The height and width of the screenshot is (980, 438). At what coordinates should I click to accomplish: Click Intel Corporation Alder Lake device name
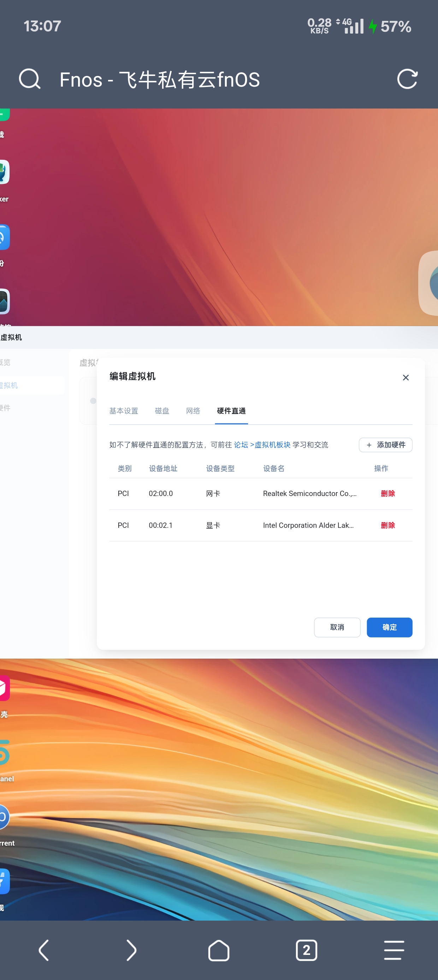[x=308, y=525]
